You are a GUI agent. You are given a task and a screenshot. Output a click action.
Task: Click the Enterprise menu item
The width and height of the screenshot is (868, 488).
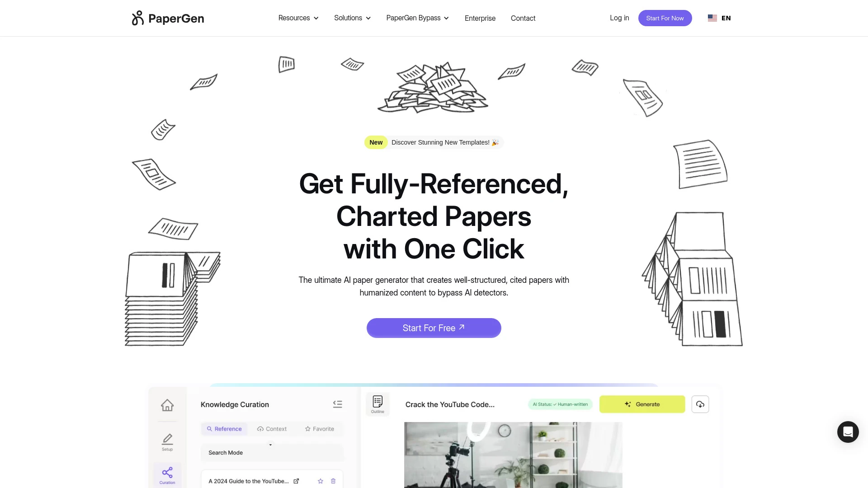pyautogui.click(x=480, y=18)
